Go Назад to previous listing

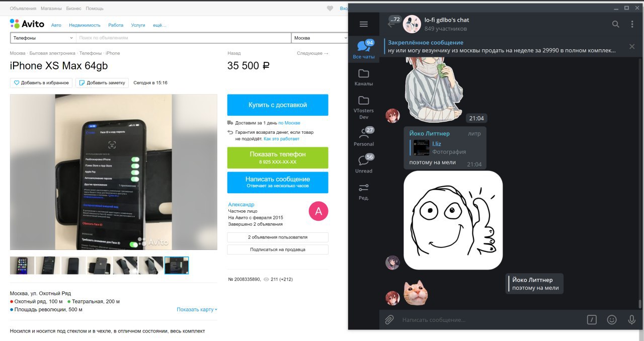[x=234, y=53]
